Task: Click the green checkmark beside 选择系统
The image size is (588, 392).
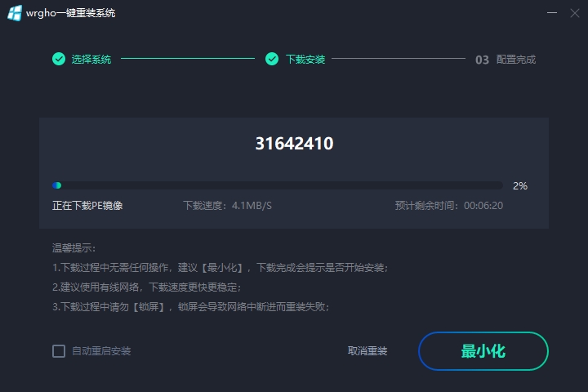Action: (x=59, y=59)
